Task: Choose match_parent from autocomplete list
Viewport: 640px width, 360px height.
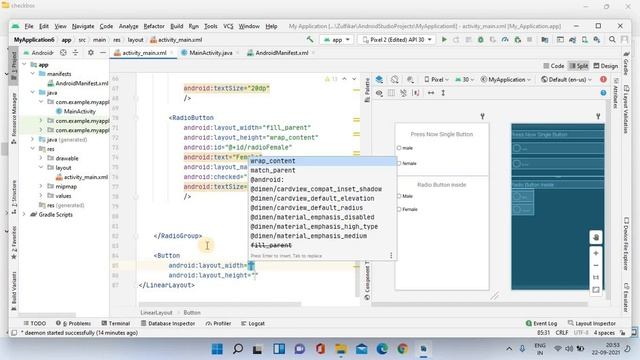Action: point(322,170)
